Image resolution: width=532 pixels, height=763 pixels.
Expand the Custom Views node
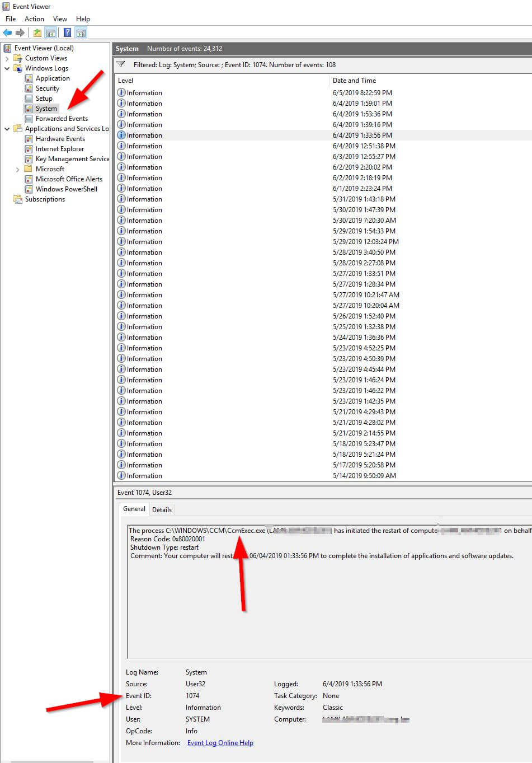point(7,58)
